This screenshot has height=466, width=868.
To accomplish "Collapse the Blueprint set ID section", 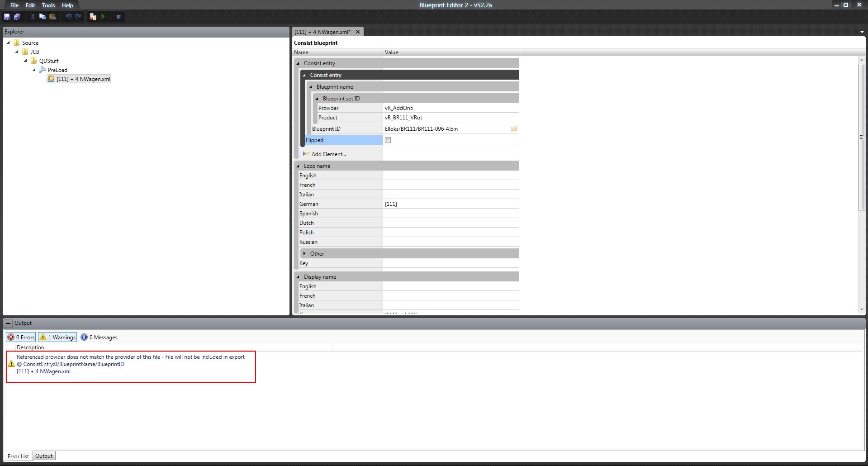I will [317, 99].
